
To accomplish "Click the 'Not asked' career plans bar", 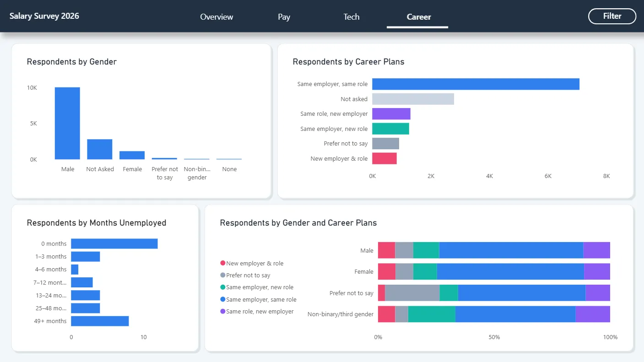I will [x=413, y=99].
